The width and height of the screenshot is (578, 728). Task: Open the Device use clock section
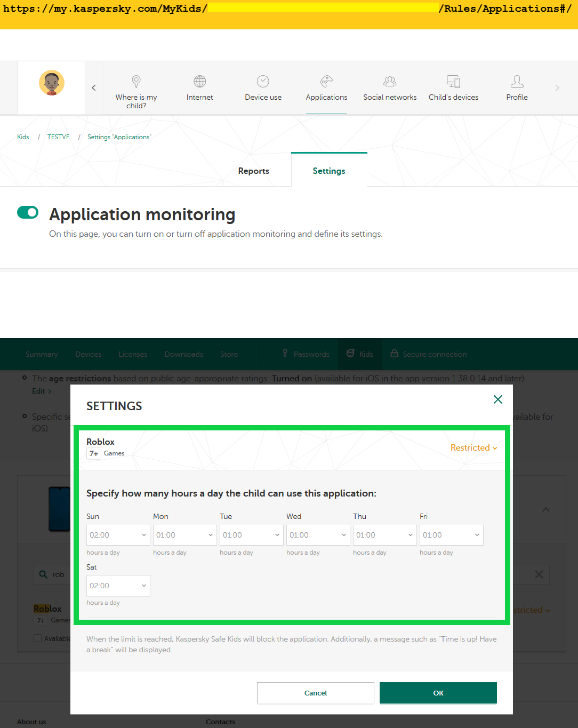(263, 88)
